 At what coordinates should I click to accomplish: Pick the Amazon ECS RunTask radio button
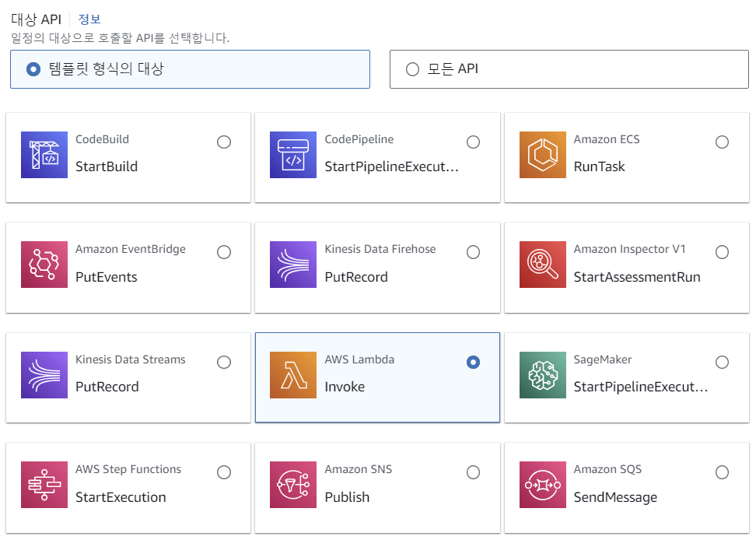pos(722,142)
